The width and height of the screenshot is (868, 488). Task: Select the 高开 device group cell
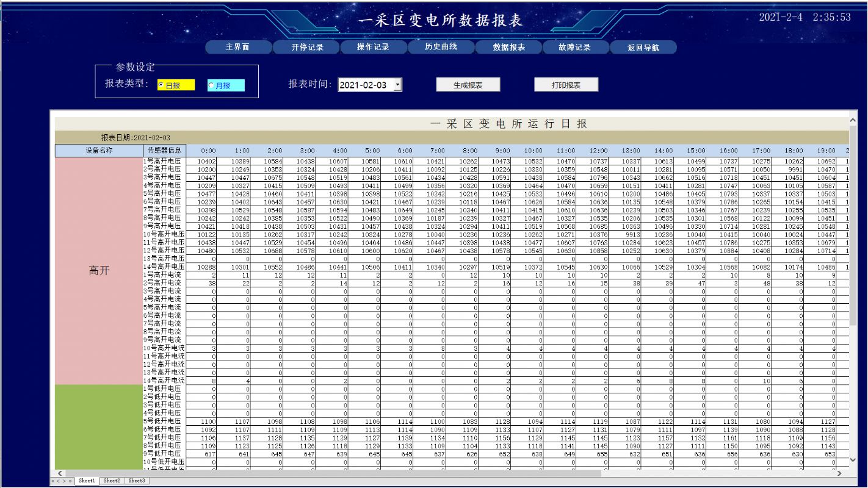[98, 270]
